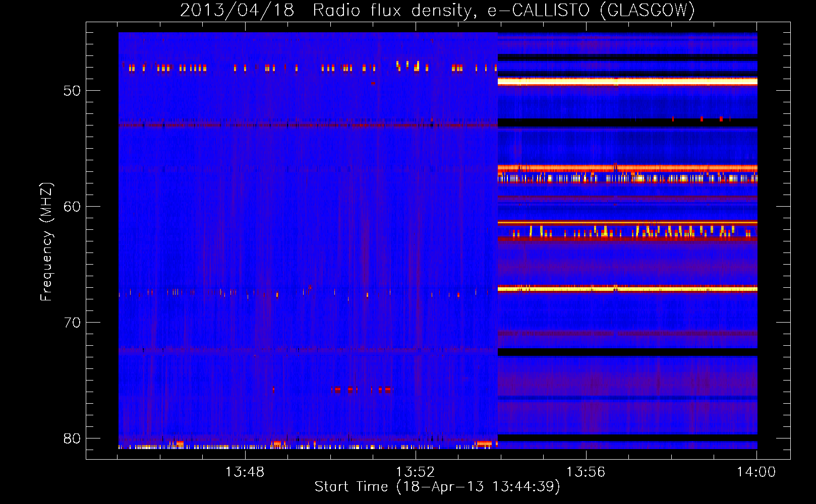Click the 14:00 time tick label
Viewport: 816px width, 504px height.
coord(756,472)
